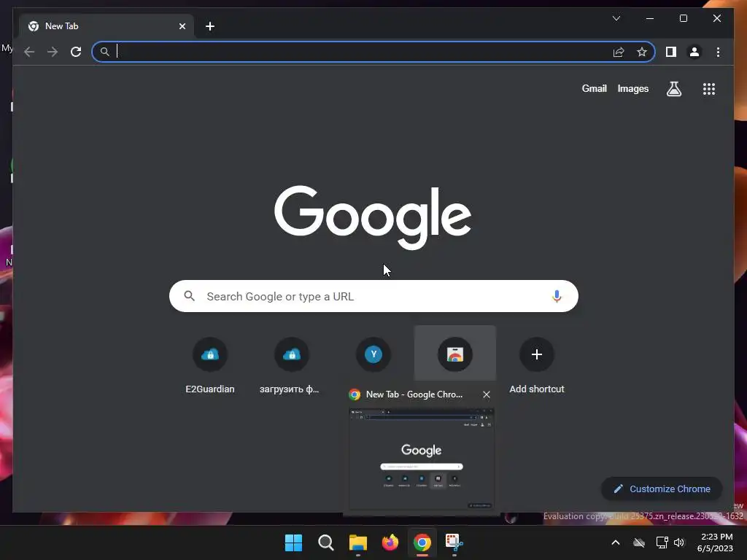Click the Search Google or type a URL box
Viewport: 747px width, 560px height.
[x=373, y=296]
